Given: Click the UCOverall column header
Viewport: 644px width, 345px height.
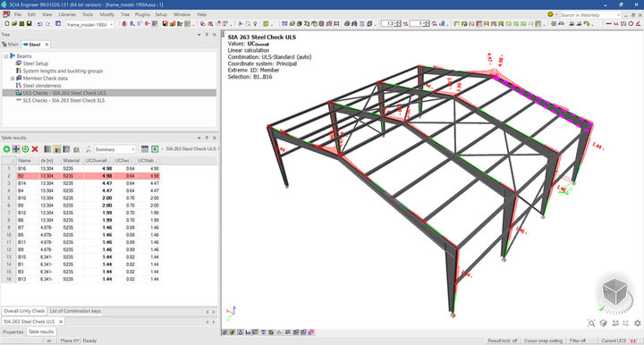Looking at the screenshot, I should pos(97,160).
